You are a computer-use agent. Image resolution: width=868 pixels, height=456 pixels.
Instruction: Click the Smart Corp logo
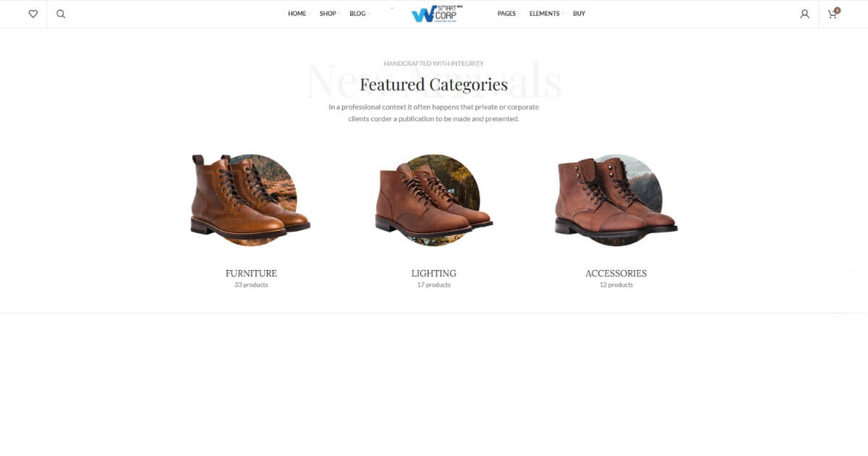[x=437, y=14]
